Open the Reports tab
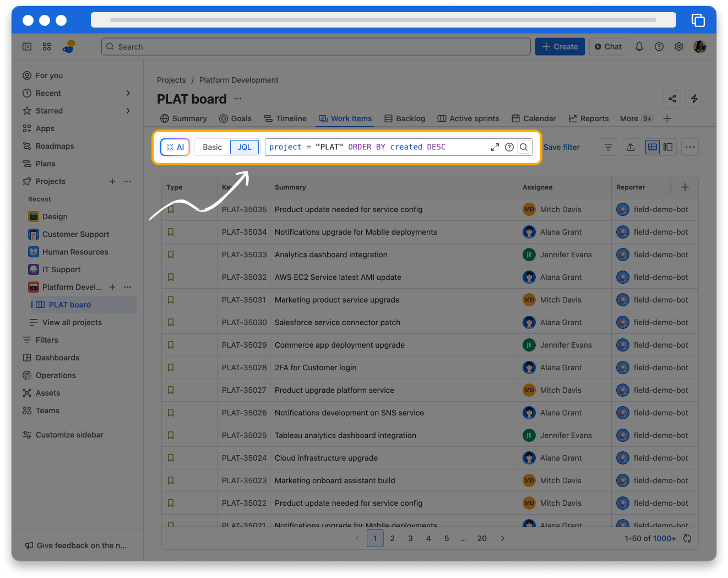The width and height of the screenshot is (728, 578). tap(589, 118)
